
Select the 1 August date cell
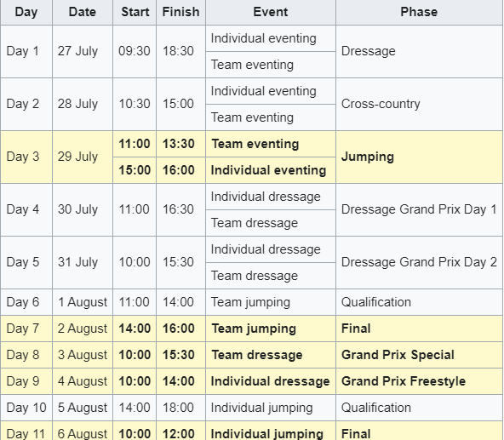pyautogui.click(x=83, y=302)
